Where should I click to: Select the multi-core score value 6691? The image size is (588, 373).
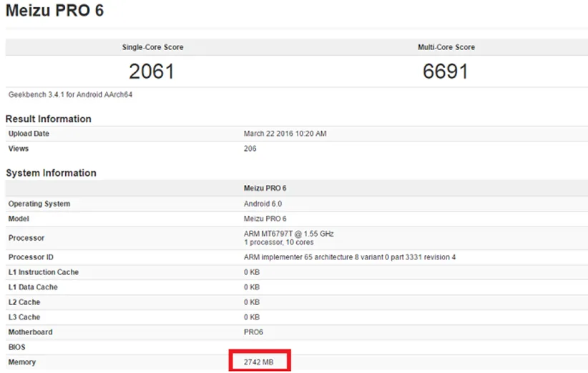[x=445, y=71]
